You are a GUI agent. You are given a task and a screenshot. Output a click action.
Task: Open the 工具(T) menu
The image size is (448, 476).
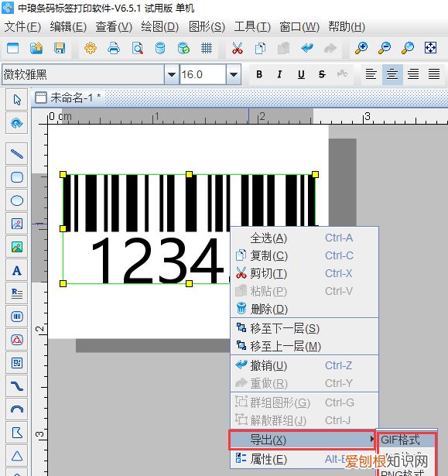252,27
